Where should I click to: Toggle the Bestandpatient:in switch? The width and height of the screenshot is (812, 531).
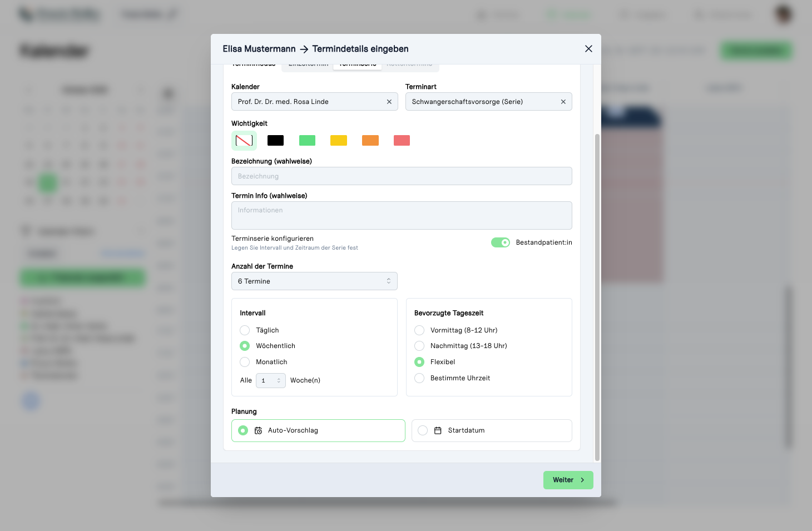501,242
